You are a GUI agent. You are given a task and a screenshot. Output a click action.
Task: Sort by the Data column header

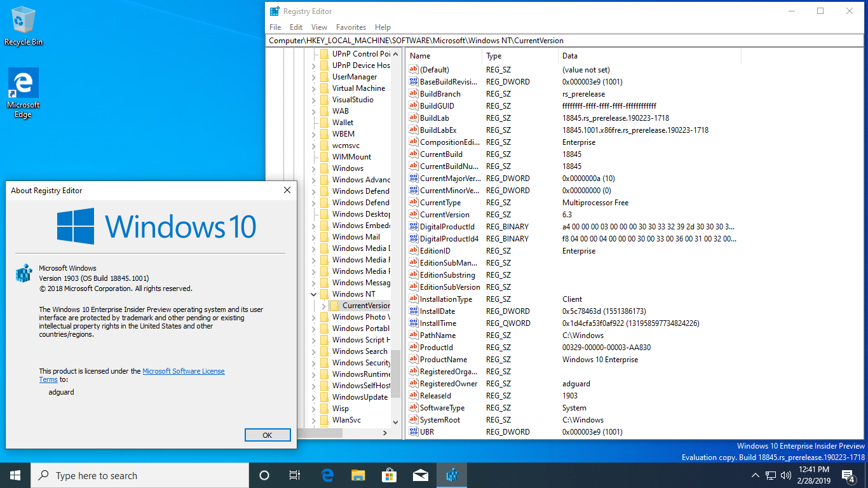coord(649,56)
